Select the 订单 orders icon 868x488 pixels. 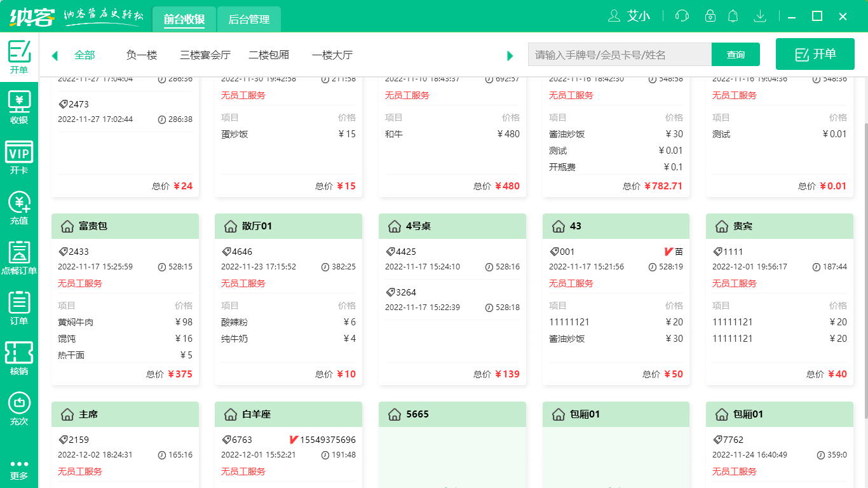(19, 308)
